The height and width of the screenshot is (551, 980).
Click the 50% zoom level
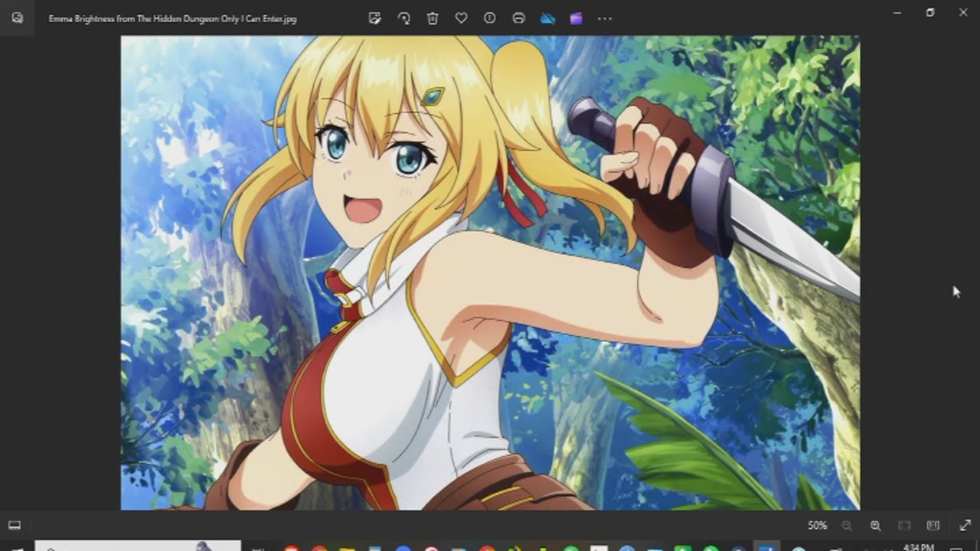point(817,526)
